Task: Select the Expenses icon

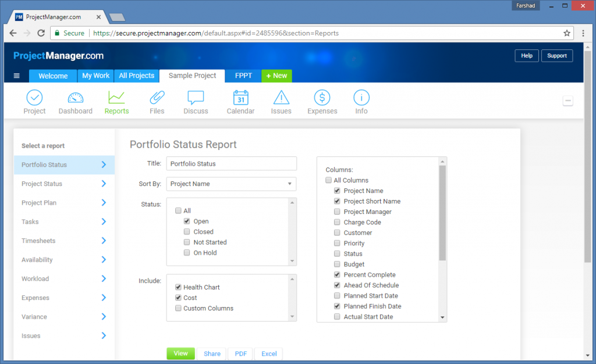Action: (x=322, y=101)
